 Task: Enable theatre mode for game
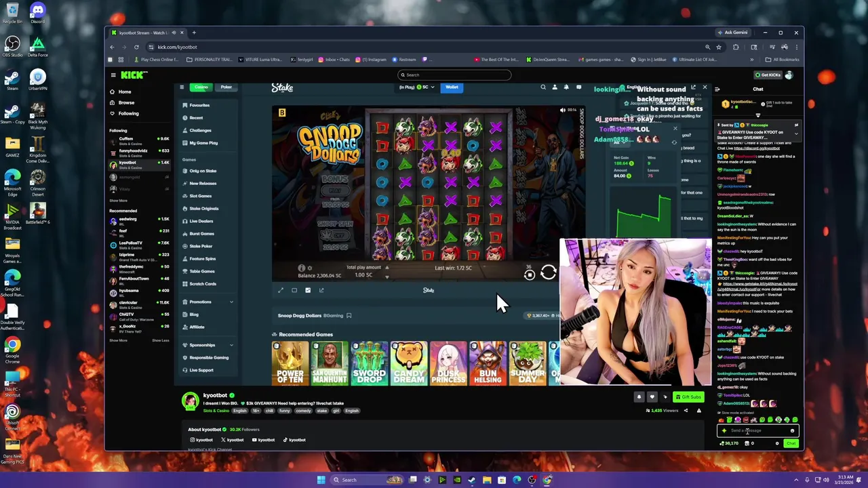[x=294, y=290]
